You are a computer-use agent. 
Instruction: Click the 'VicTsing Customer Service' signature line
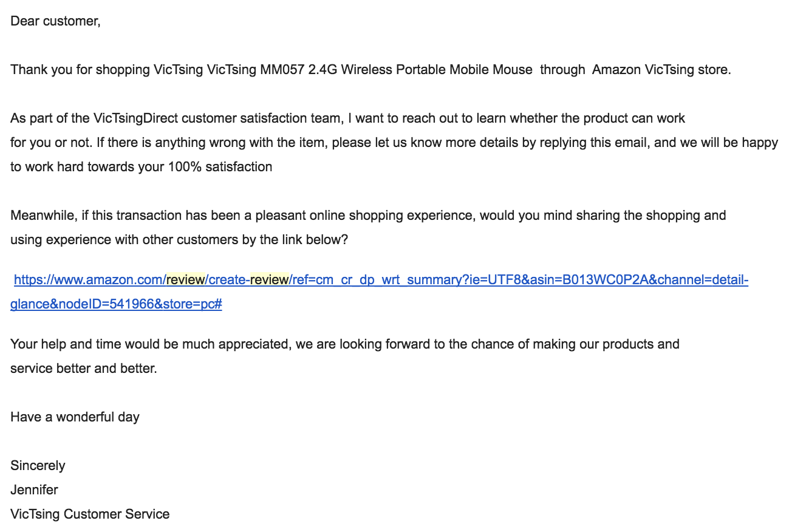[x=90, y=514]
